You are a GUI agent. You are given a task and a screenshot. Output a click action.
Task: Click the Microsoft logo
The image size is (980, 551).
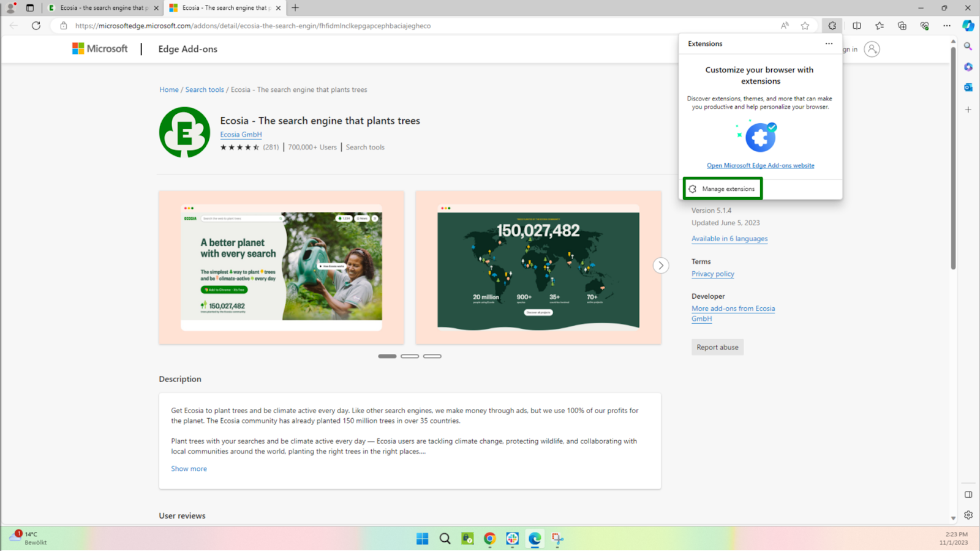(100, 49)
